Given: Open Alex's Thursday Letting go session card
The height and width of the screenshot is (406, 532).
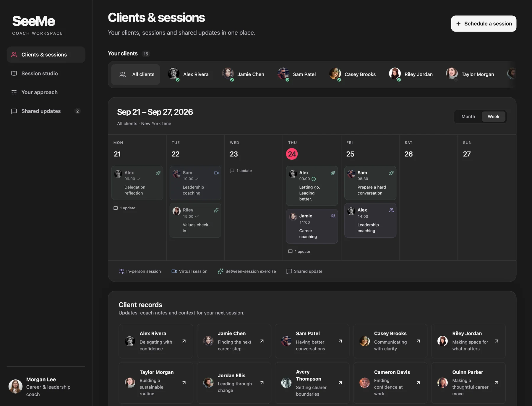Looking at the screenshot, I should click(312, 186).
